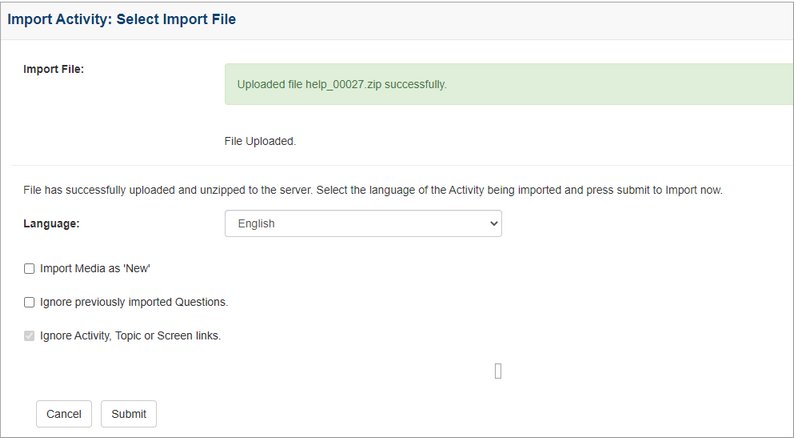Click the 'Language:' field label
Image resolution: width=794 pixels, height=438 pixels.
51,224
